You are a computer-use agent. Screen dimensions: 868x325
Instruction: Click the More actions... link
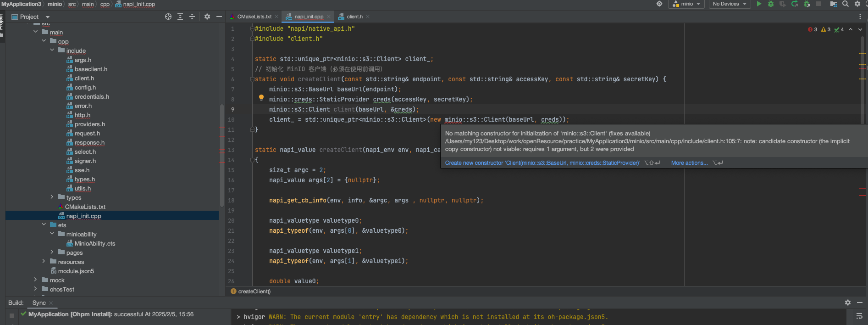click(x=689, y=163)
